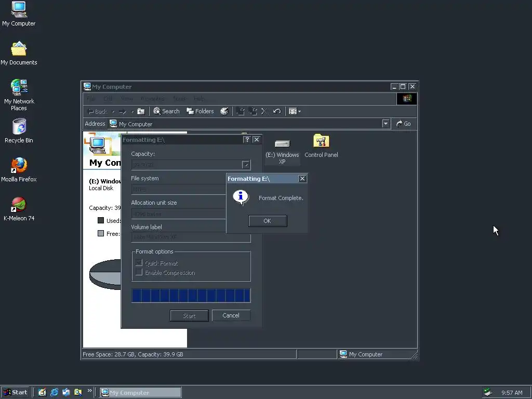Click the My Computer taskbar button

[x=140, y=393]
